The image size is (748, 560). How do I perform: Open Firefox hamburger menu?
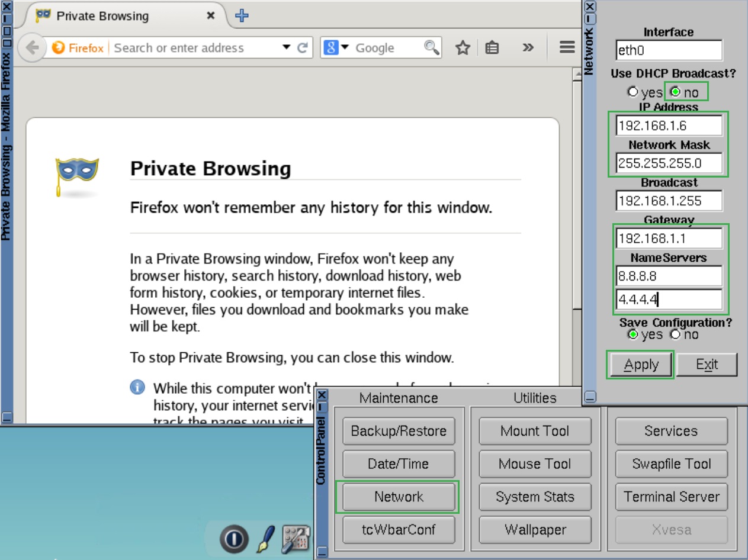pyautogui.click(x=567, y=47)
